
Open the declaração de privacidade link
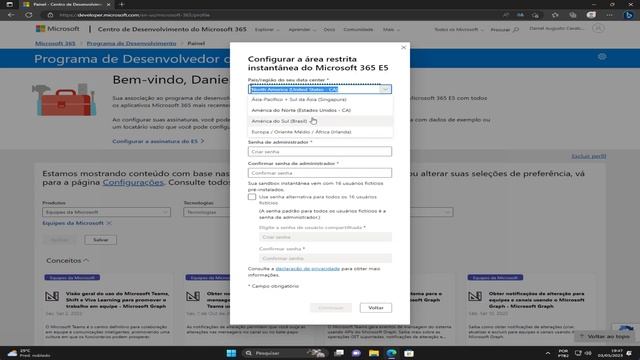click(x=307, y=269)
